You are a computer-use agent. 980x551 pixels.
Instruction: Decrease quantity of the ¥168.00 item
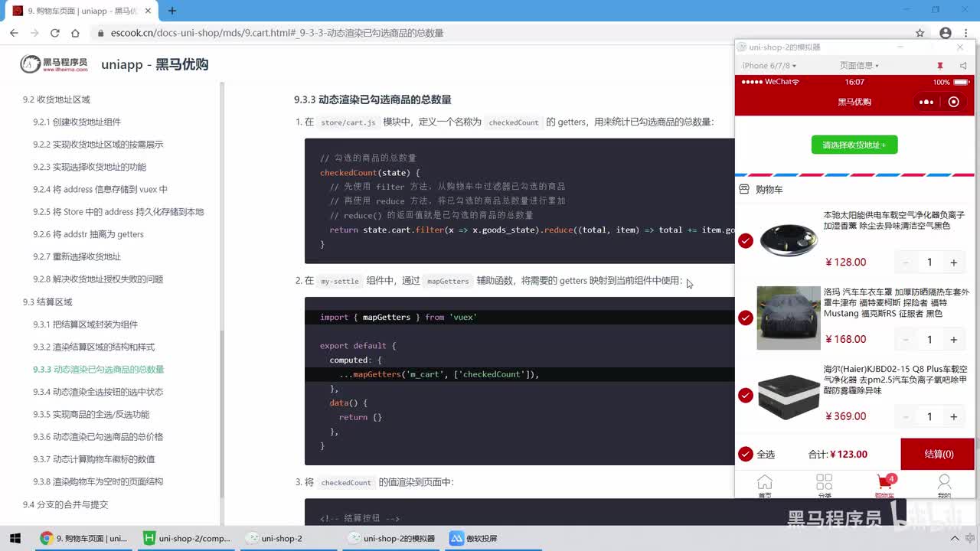click(x=906, y=340)
